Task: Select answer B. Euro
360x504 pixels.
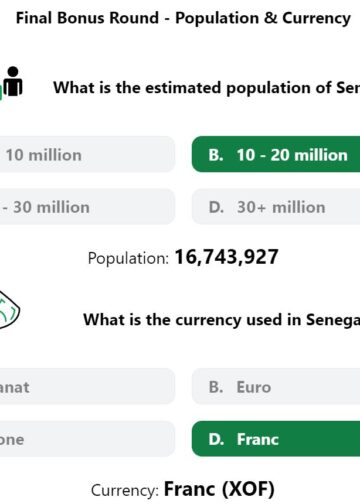Action: pyautogui.click(x=276, y=387)
